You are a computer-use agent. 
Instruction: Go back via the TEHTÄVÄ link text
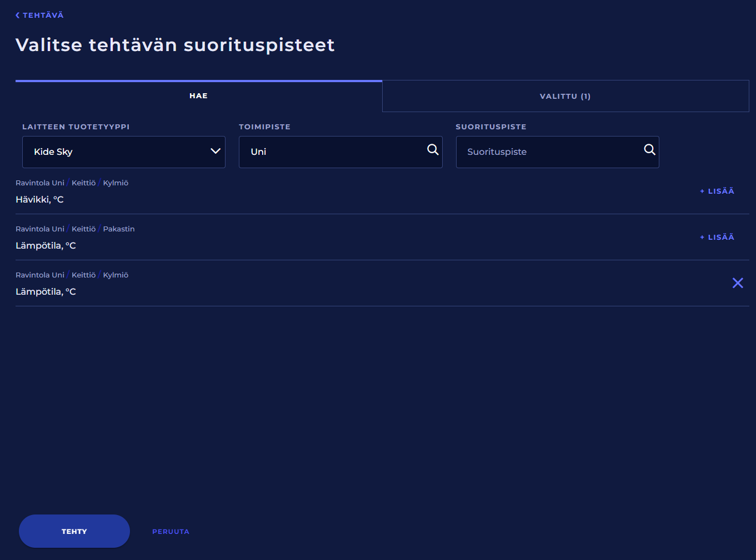[43, 16]
